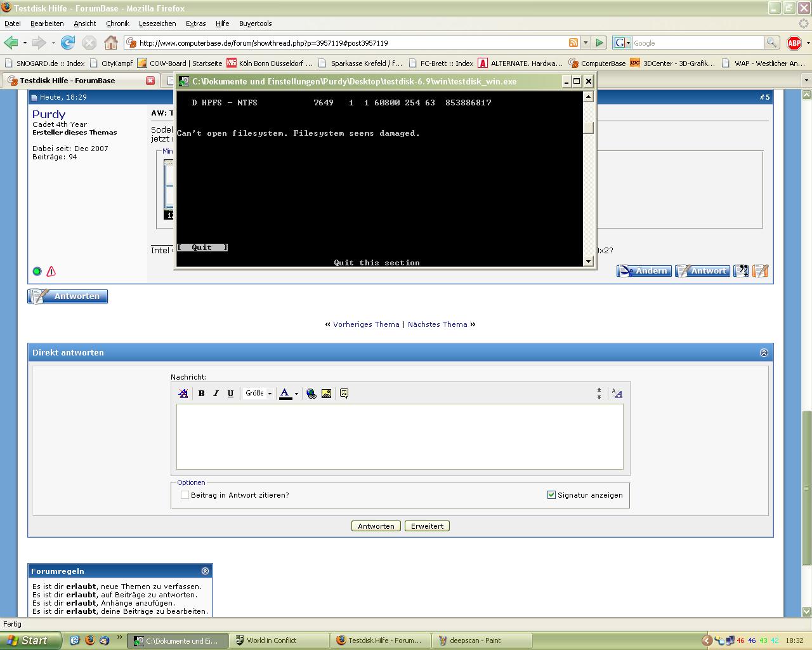Open Firefox from quick launch bar
The width and height of the screenshot is (812, 650).
click(89, 640)
